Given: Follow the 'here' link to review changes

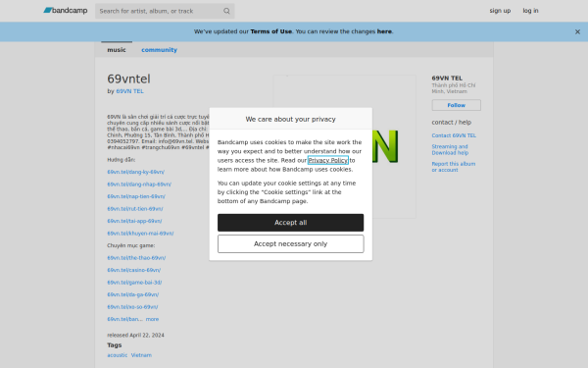Looking at the screenshot, I should click(x=384, y=31).
